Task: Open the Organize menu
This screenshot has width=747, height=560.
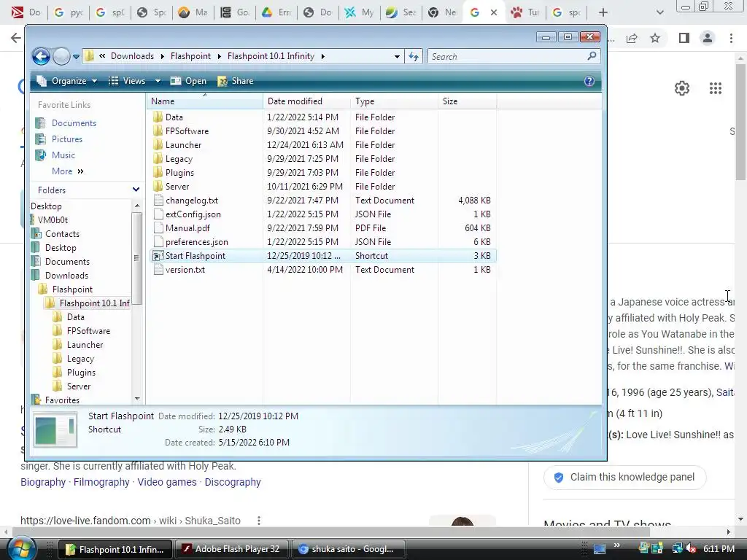Action: tap(68, 81)
